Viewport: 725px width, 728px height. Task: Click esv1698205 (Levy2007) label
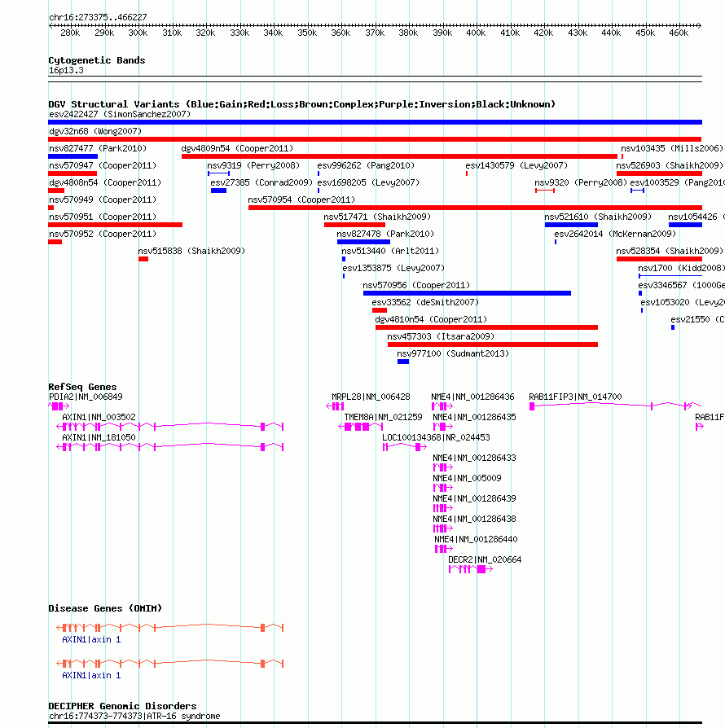368,183
